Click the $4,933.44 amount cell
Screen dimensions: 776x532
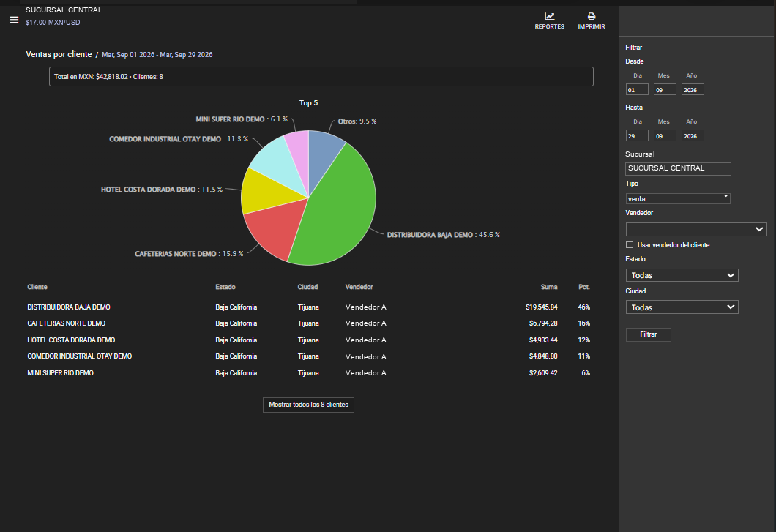point(543,340)
